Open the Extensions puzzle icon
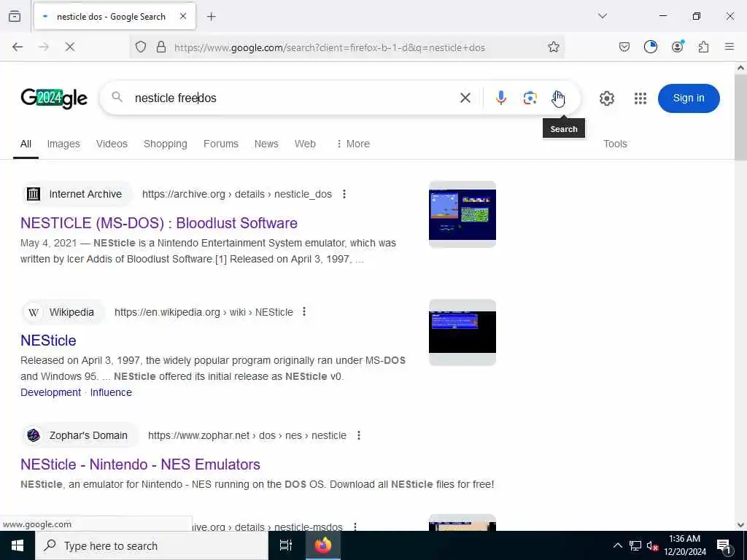The height and width of the screenshot is (560, 747). 703,47
